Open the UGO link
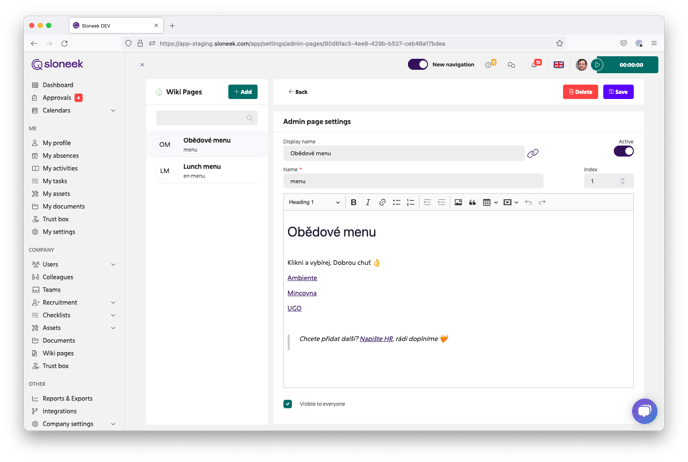688x462 pixels. pyautogui.click(x=294, y=308)
